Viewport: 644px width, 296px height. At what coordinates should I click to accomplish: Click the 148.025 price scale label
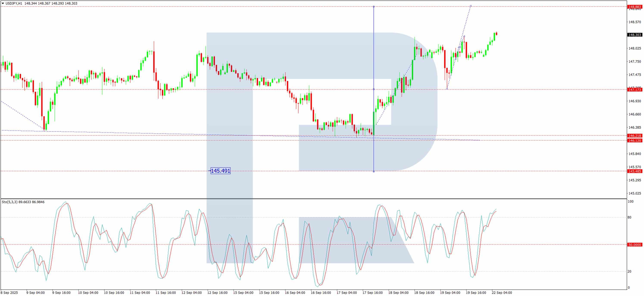pyautogui.click(x=635, y=48)
